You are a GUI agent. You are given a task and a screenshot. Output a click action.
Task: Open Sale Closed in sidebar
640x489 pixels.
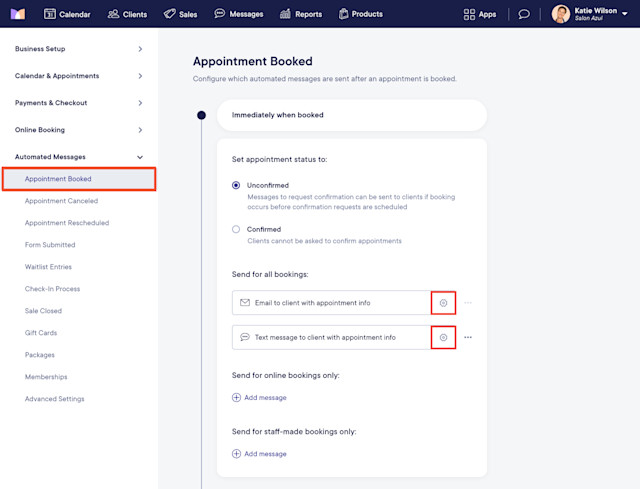tap(43, 311)
